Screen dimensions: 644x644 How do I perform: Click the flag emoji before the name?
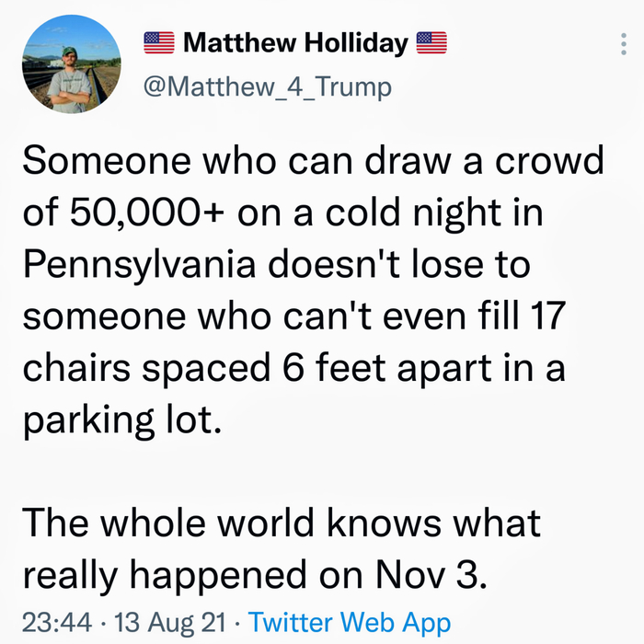(160, 43)
